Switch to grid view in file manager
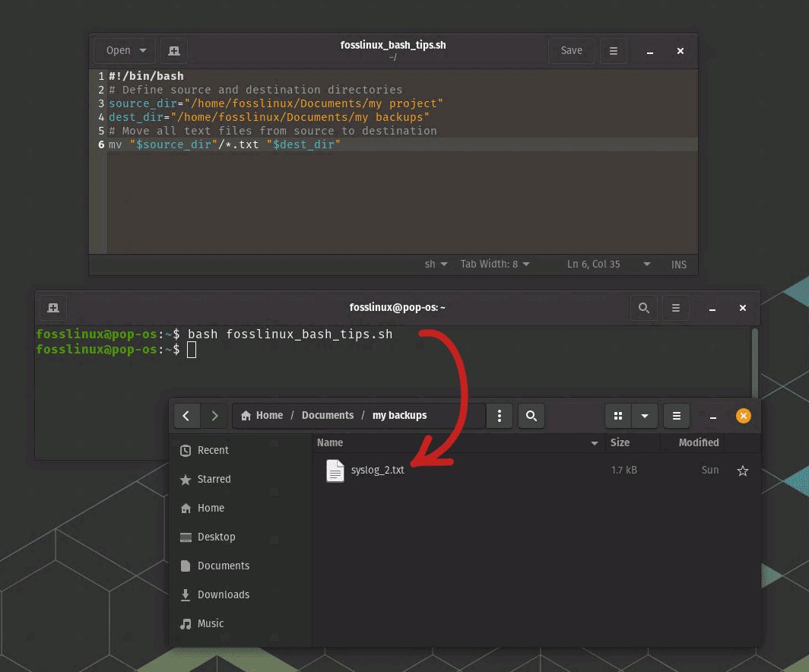This screenshot has width=809, height=672. coord(618,416)
